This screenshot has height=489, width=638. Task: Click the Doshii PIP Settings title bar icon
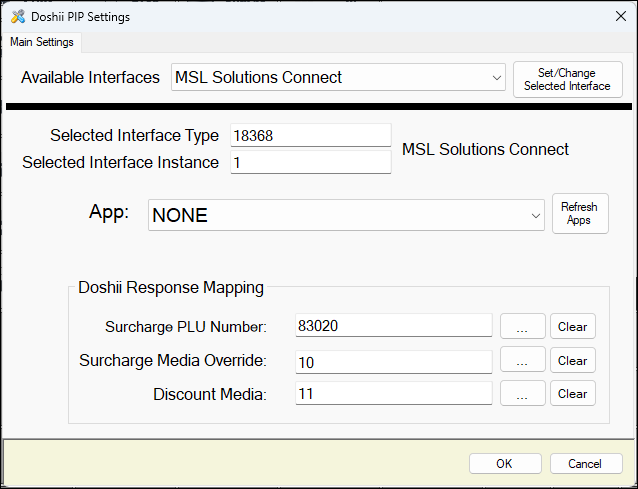[18, 17]
